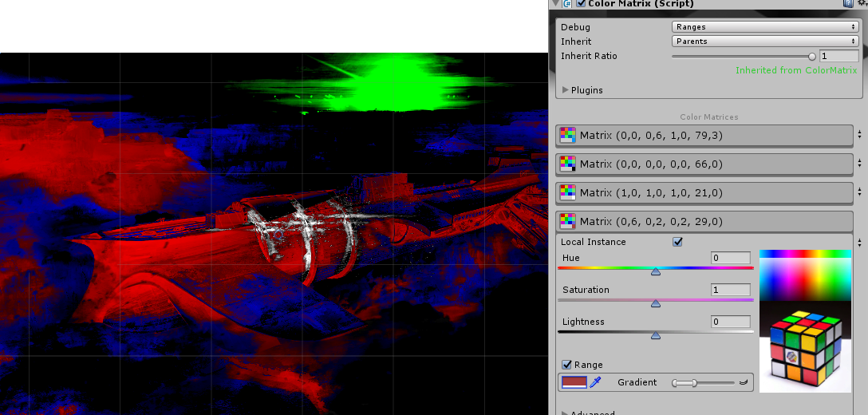Image resolution: width=868 pixels, height=415 pixels.
Task: Pick a range color with the eyedropper
Action: coord(596,381)
